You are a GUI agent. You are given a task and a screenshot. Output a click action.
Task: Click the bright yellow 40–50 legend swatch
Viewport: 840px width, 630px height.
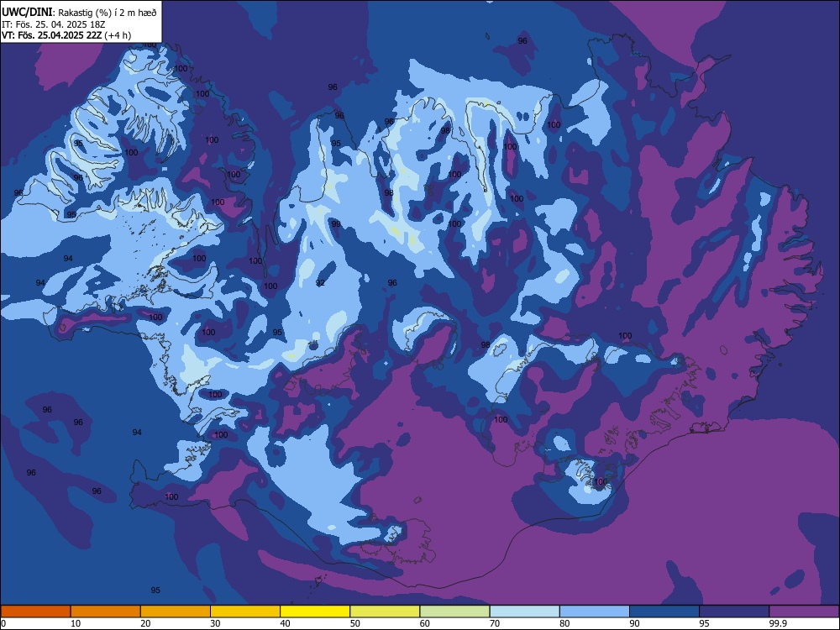coord(315,612)
